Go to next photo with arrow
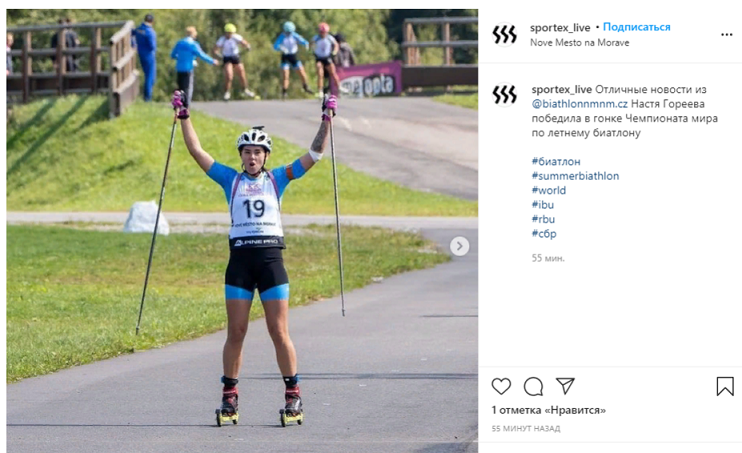Image resolution: width=742 pixels, height=453 pixels. click(x=459, y=246)
